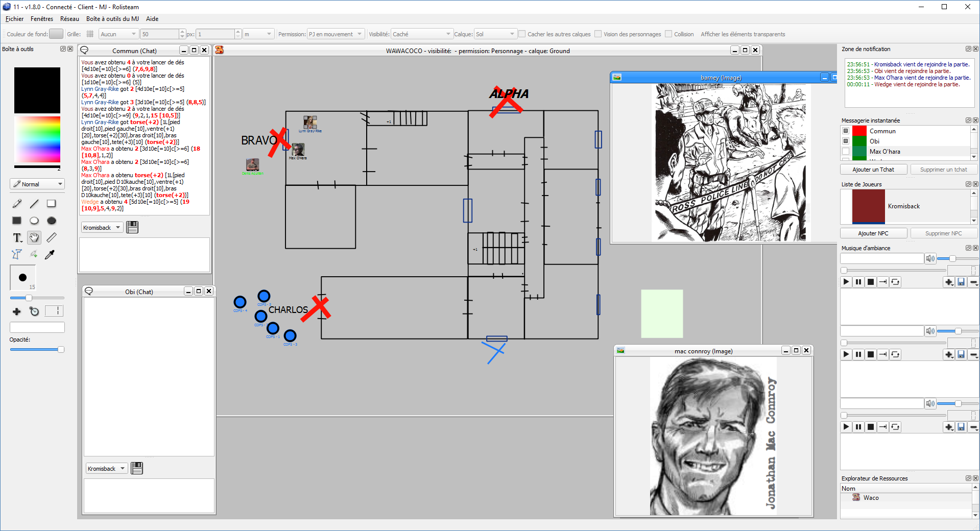Image resolution: width=980 pixels, height=531 pixels.
Task: Select the pencil freehand drawing tool
Action: 17,204
